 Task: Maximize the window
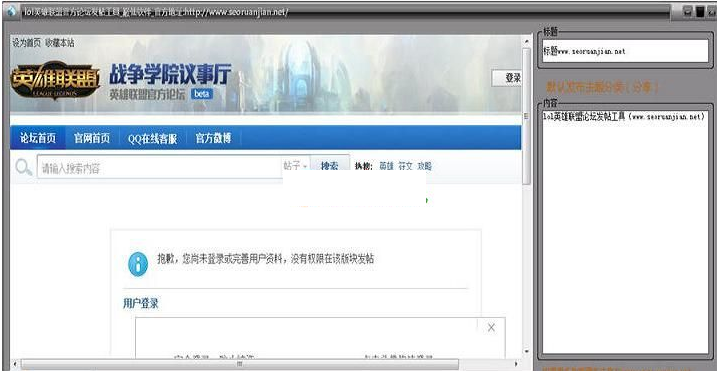coord(700,11)
